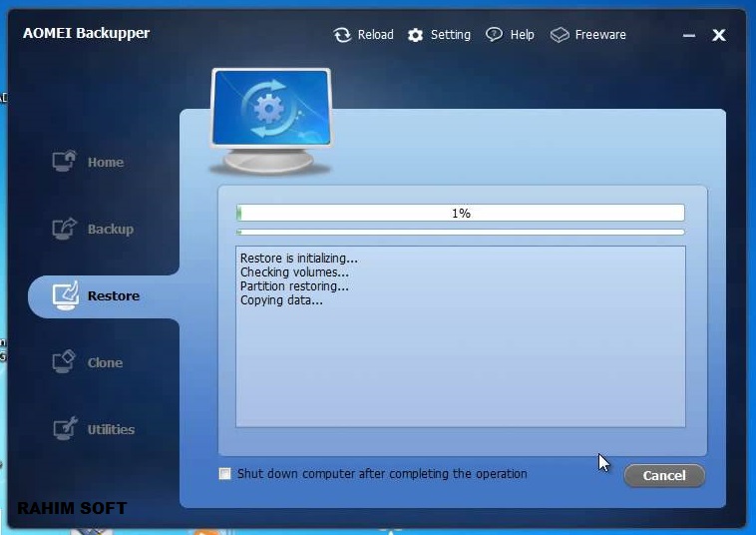Screen dimensions: 756x535
Task: Click the restore log text area
Action: point(461,336)
